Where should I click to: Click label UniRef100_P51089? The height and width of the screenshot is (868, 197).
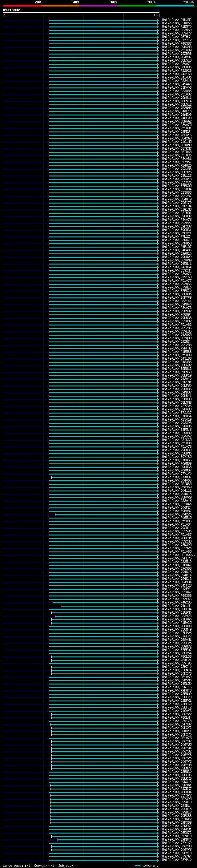pyautogui.click(x=176, y=50)
